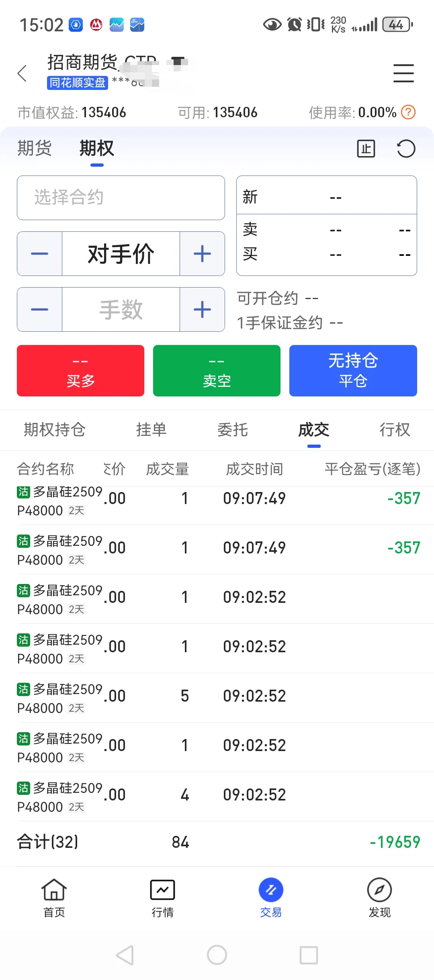
Task: Tap the 手数 quantity field
Action: click(x=121, y=309)
